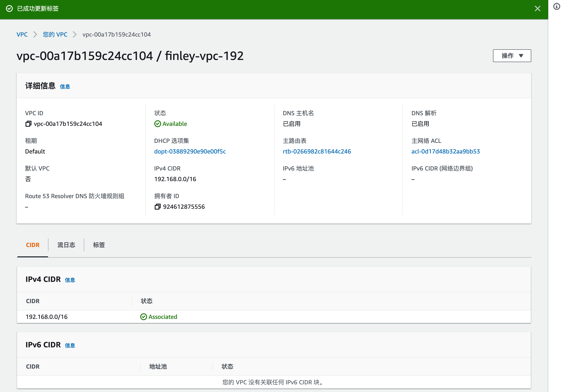Click the Associated status icon for 192.168.0.0/16

pyautogui.click(x=144, y=317)
